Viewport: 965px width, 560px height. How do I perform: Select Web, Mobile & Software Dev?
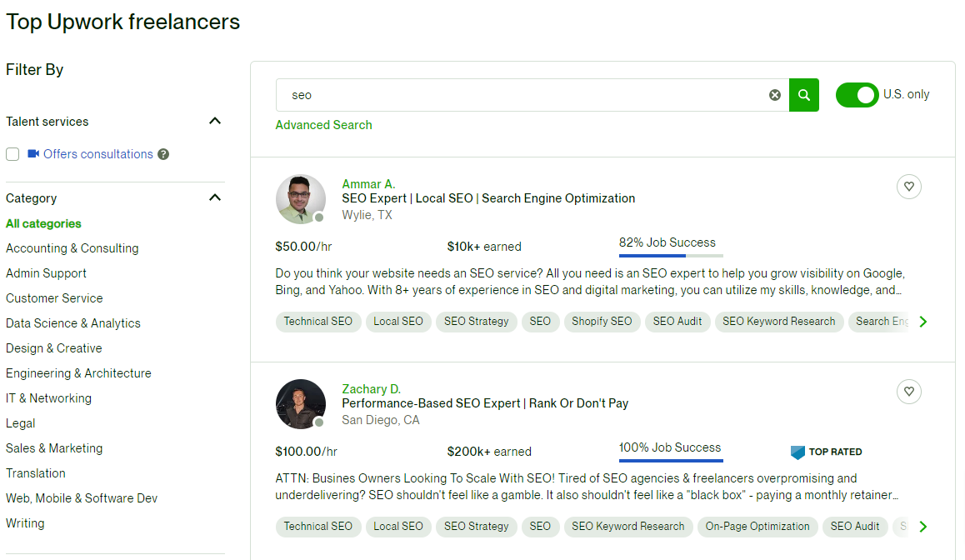click(x=82, y=498)
